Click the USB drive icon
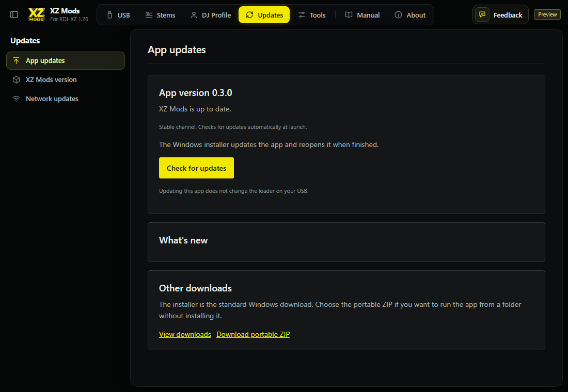 pyautogui.click(x=110, y=15)
